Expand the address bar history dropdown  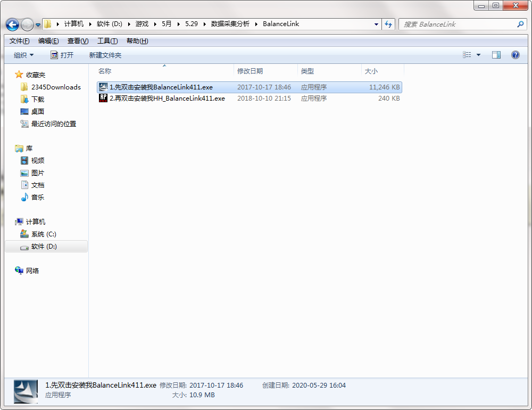[376, 24]
